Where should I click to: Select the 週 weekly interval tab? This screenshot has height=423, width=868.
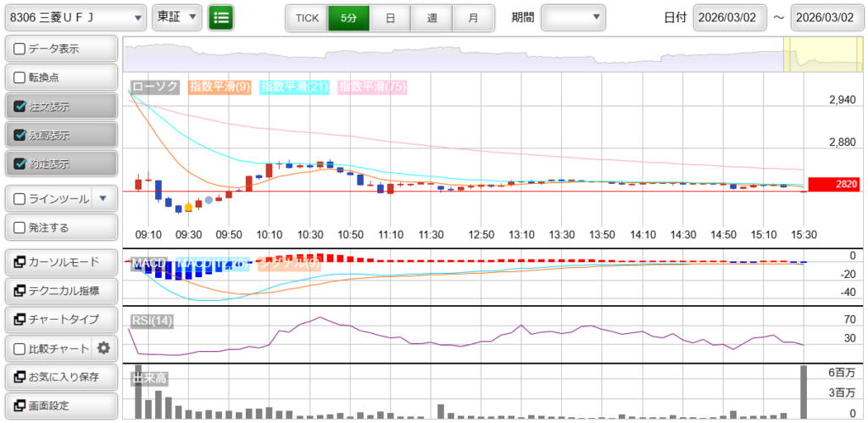[431, 17]
